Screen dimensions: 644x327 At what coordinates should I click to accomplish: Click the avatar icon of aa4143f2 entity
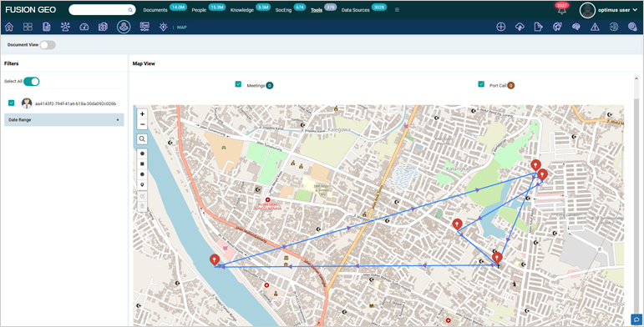pos(27,103)
